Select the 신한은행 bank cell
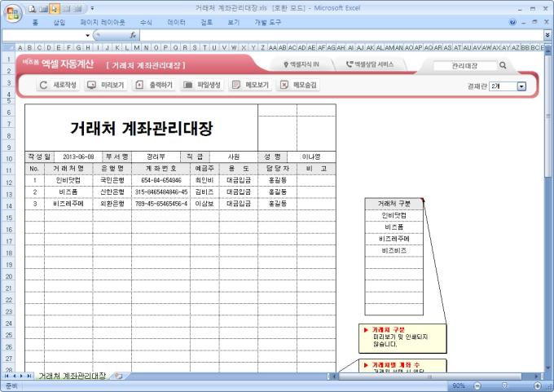 (x=112, y=192)
